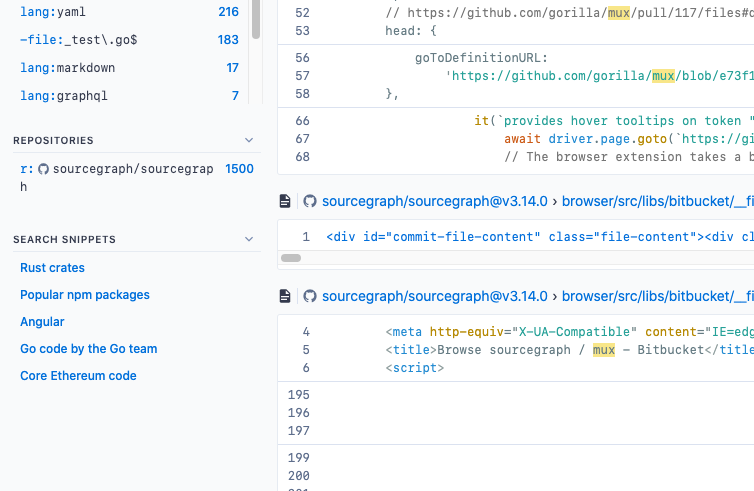754x491 pixels.
Task: Open the Rust crates snippet
Action: point(52,267)
